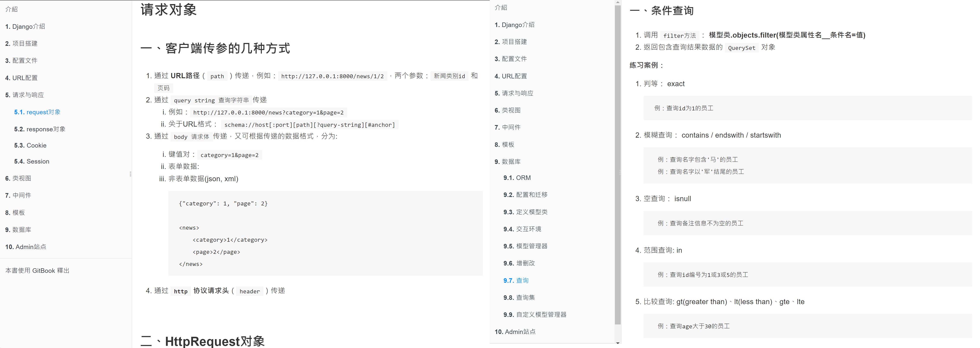
Task: Collapse 5. 请求与响应 in left sidebar
Action: coord(24,95)
